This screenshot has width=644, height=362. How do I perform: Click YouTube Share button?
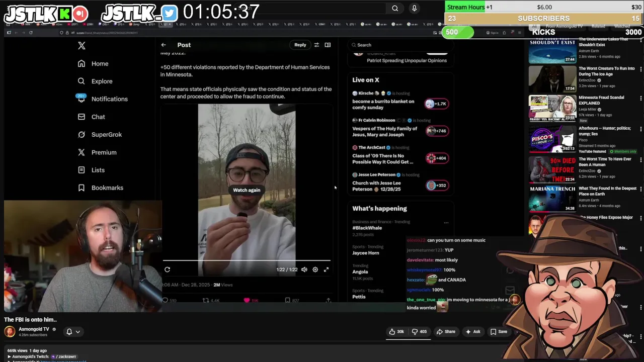[x=446, y=332]
